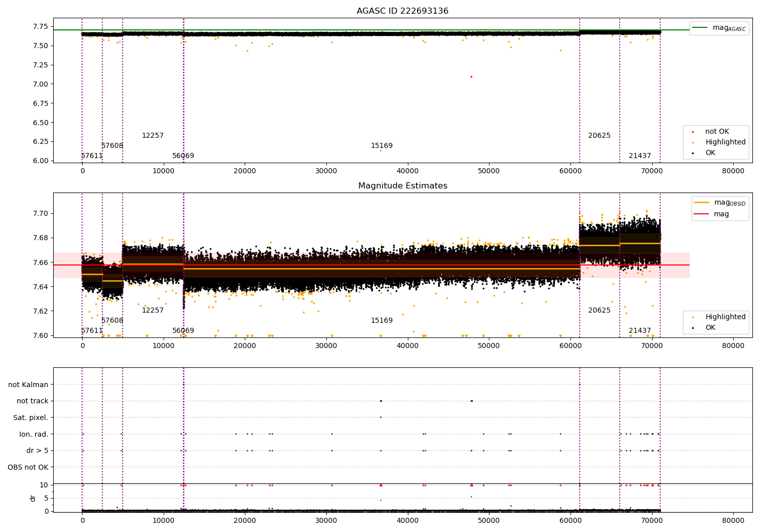Click the 7.62 y-axis tick label

pyautogui.click(x=40, y=311)
